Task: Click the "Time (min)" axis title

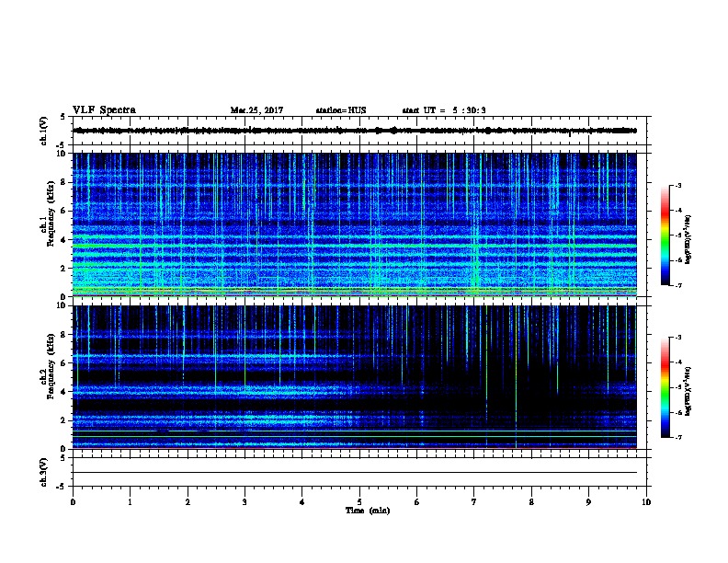Action: (x=368, y=511)
